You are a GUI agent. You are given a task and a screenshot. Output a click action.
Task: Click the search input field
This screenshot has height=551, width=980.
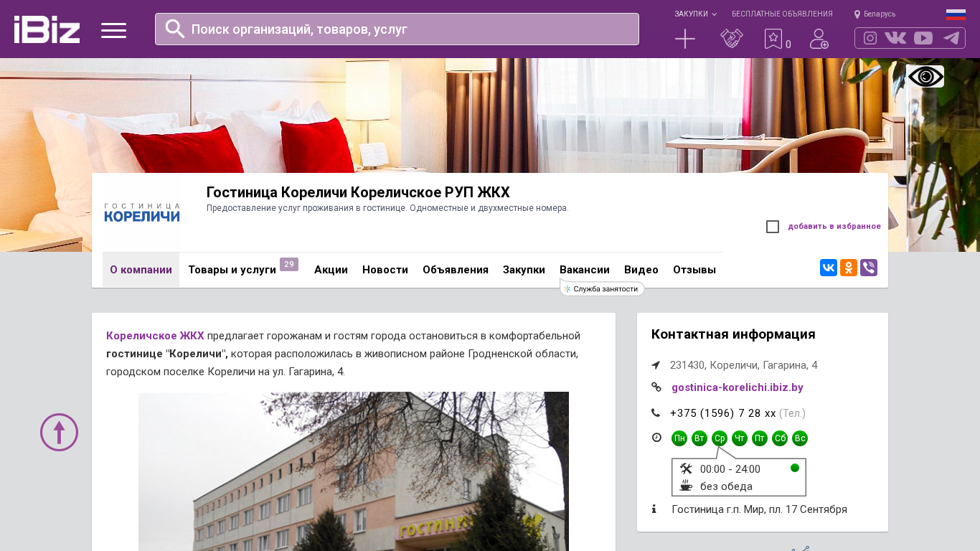click(397, 29)
